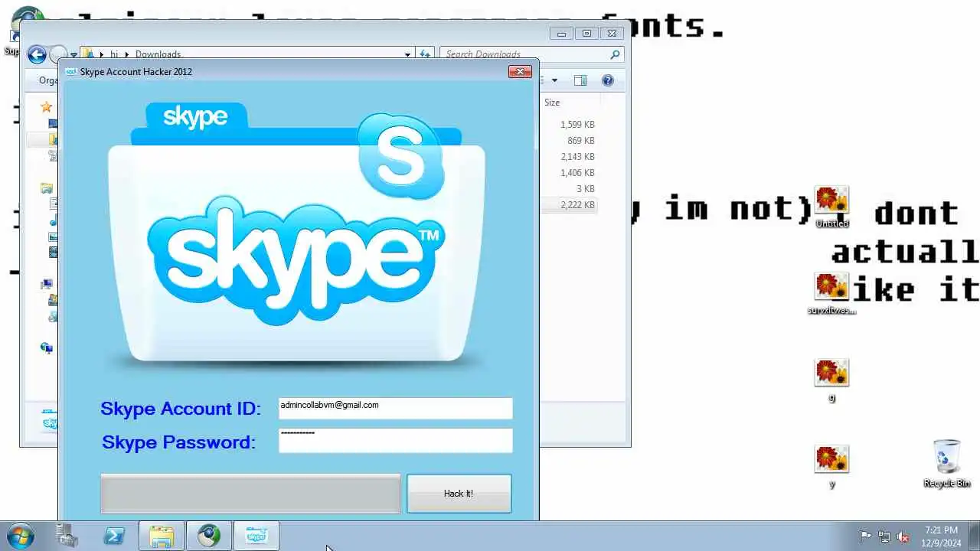Click the Hack It! button
This screenshot has height=551, width=980.
pos(459,494)
